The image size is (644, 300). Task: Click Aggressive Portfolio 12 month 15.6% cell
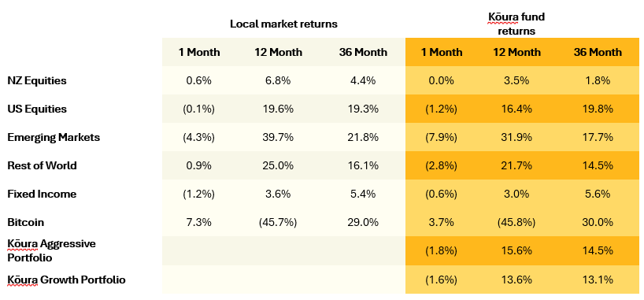tap(516, 250)
